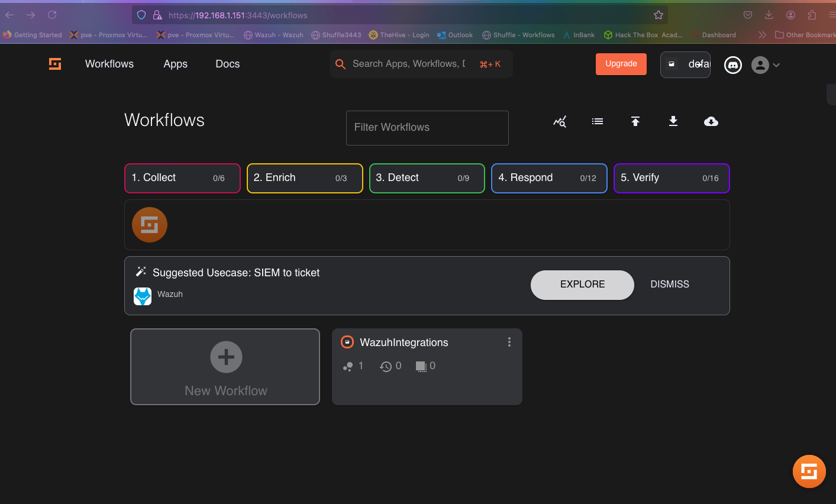Open the workflow statistics chart icon

560,122
